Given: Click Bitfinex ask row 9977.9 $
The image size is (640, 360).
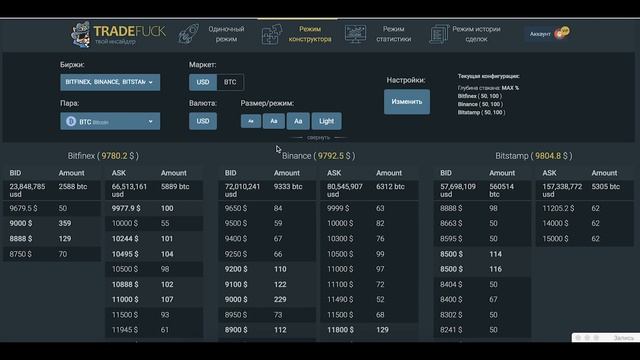Looking at the screenshot, I should [x=154, y=209].
